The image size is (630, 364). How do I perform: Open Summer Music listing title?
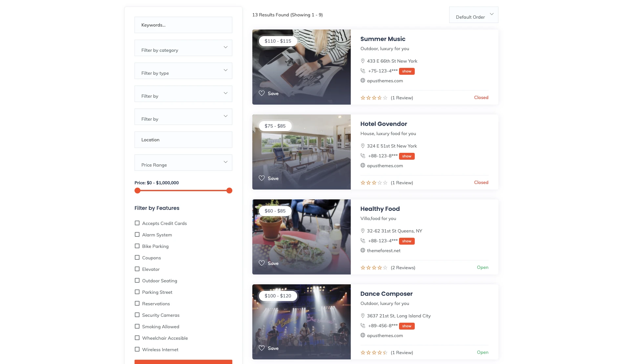coord(383,39)
